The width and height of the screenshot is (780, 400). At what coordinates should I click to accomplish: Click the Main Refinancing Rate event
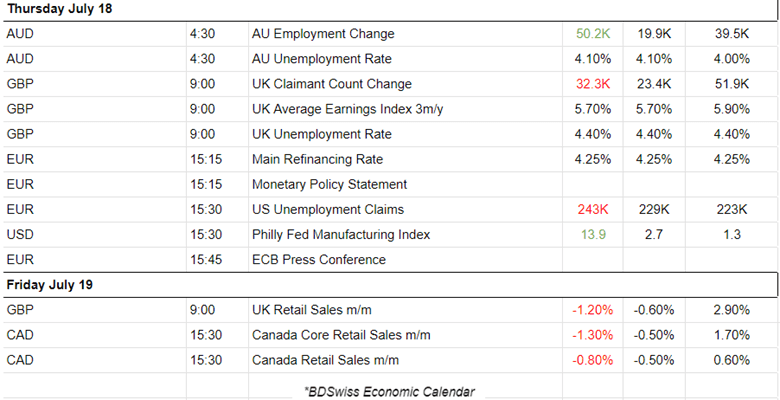317,159
